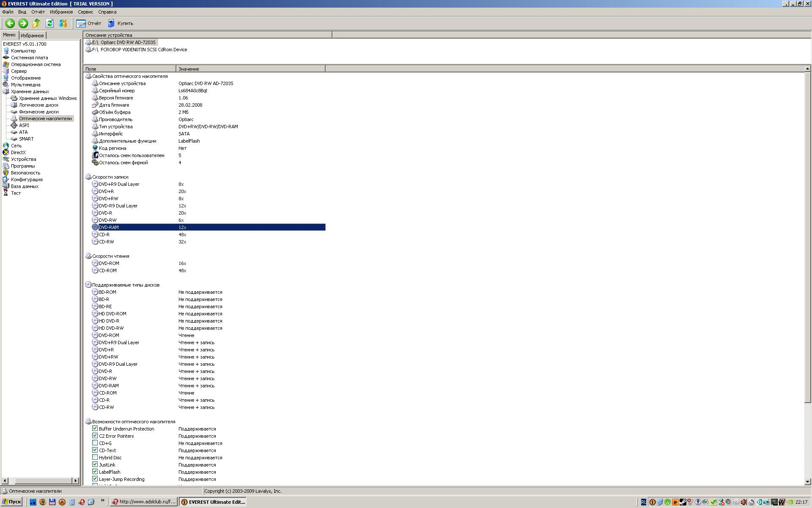The width and height of the screenshot is (812, 508).
Task: Select the SMART item under storage
Action: (26, 139)
